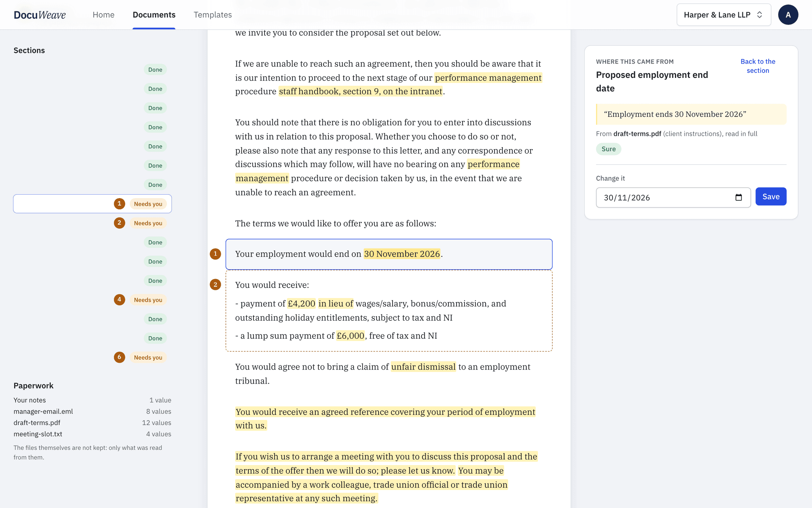Click the Change it date input field
Image resolution: width=812 pixels, height=508 pixels.
[673, 197]
